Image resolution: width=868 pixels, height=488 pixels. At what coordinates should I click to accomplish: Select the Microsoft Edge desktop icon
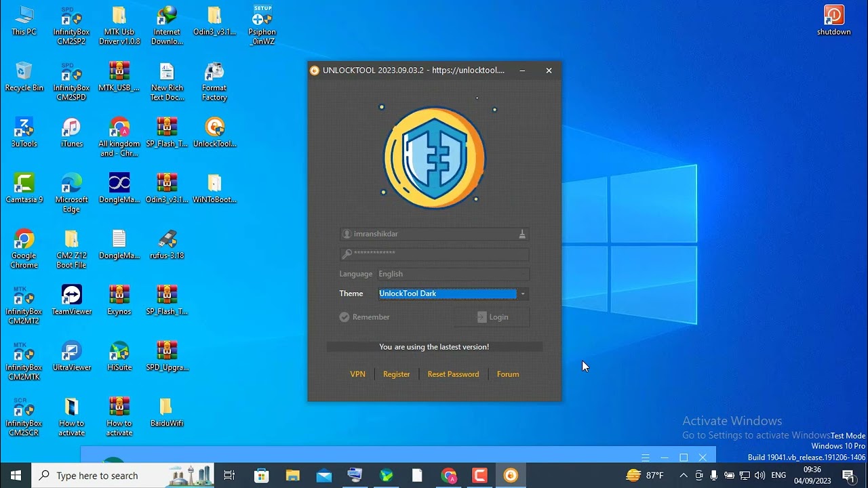pyautogui.click(x=71, y=192)
